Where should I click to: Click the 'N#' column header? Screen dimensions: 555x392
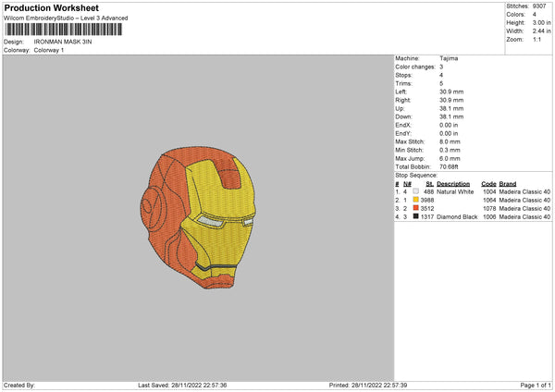(x=407, y=184)
